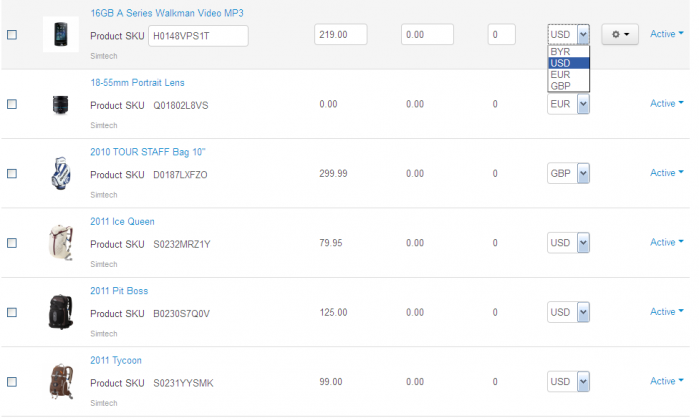The image size is (700, 418).
Task: Open the 18-55mm Portrait Lens product link
Action: 137,83
